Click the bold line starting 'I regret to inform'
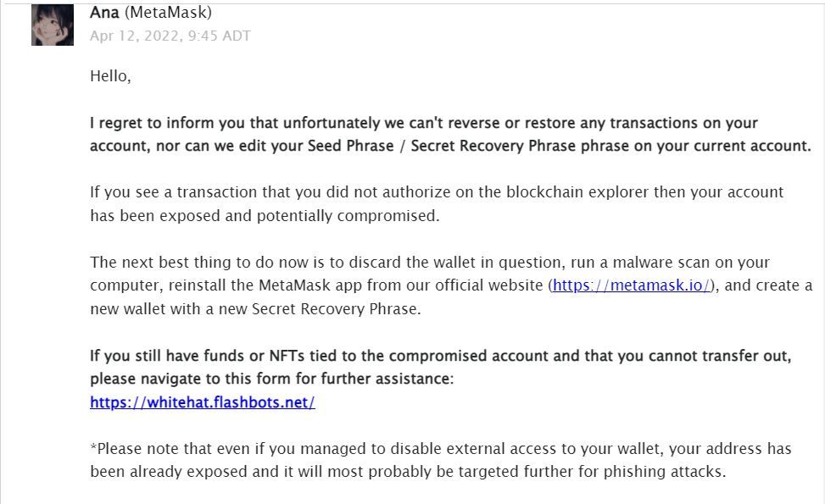Image resolution: width=825 pixels, height=504 pixels. (424, 123)
